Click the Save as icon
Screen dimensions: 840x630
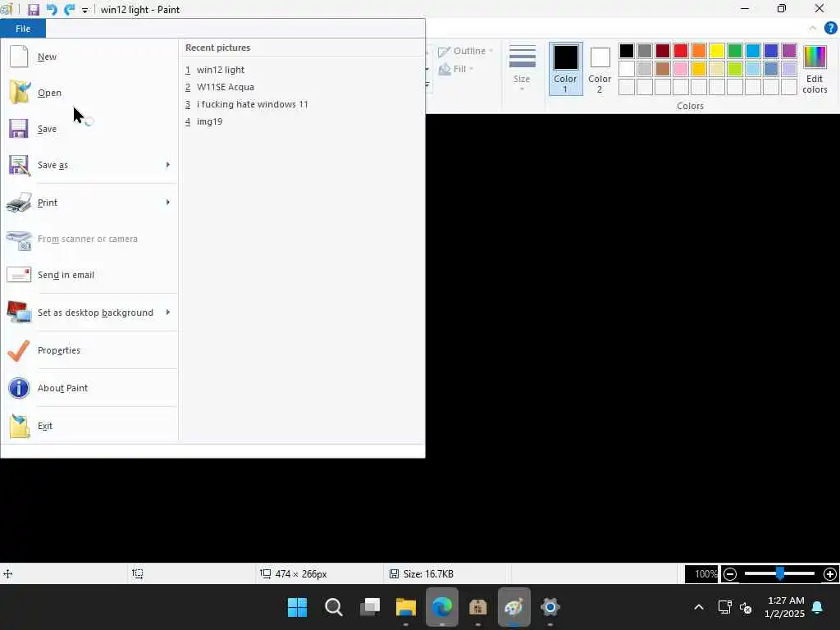(x=19, y=165)
